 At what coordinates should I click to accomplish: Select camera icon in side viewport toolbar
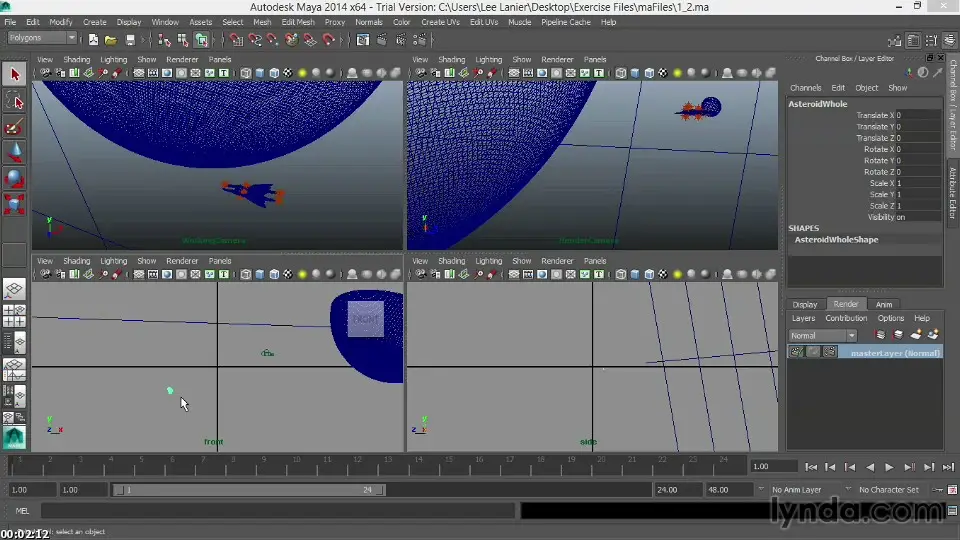pos(421,274)
